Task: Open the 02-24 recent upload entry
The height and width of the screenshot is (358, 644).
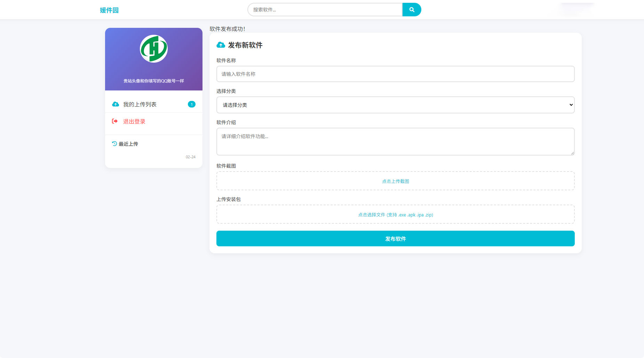Action: [x=190, y=157]
